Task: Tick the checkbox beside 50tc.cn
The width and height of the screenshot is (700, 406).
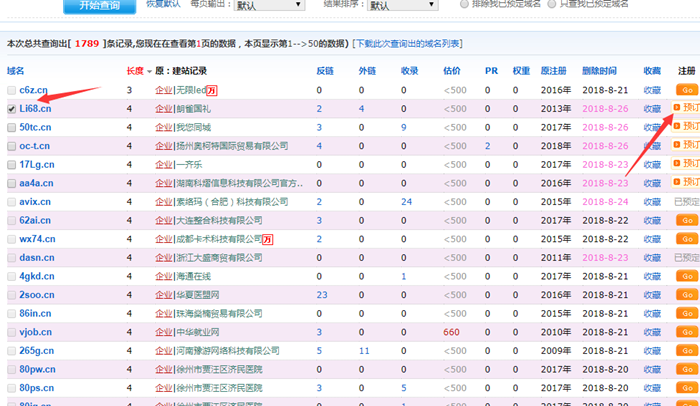Action: [12, 127]
